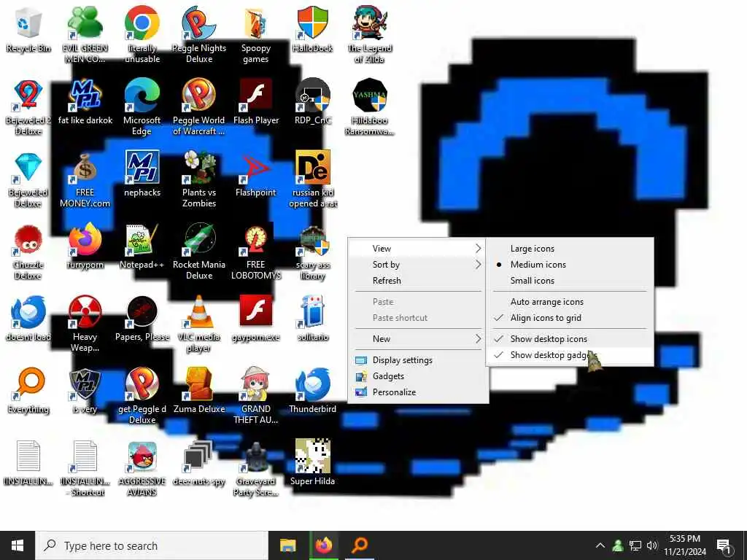Choose Refresh in the context menu
Image resolution: width=747 pixels, height=560 pixels.
pyautogui.click(x=418, y=281)
